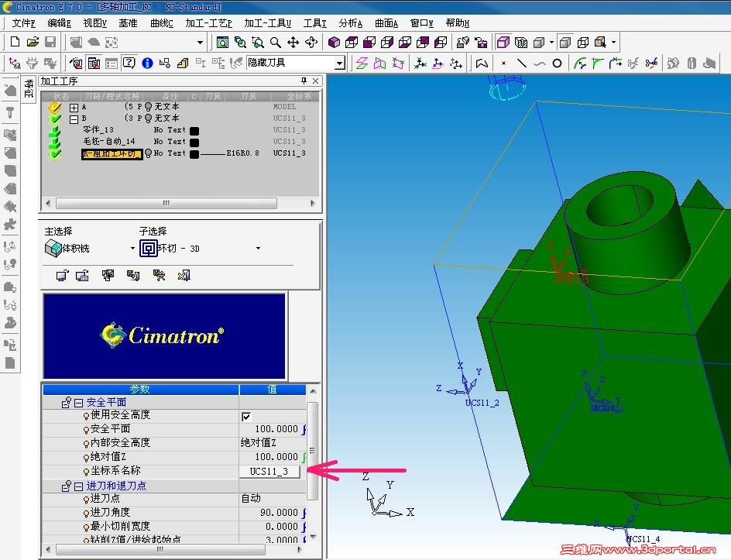
Task: Collapse the 安全平面 parameter group
Action: point(79,403)
